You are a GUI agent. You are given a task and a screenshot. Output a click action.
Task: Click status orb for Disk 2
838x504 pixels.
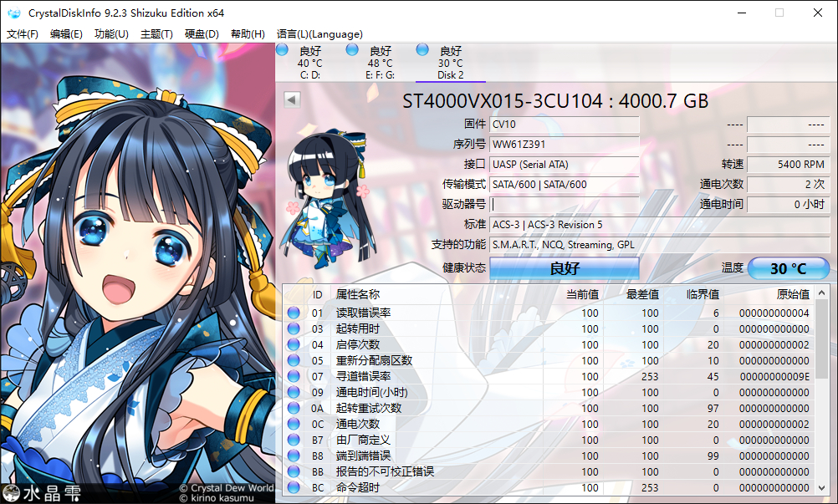[x=422, y=50]
